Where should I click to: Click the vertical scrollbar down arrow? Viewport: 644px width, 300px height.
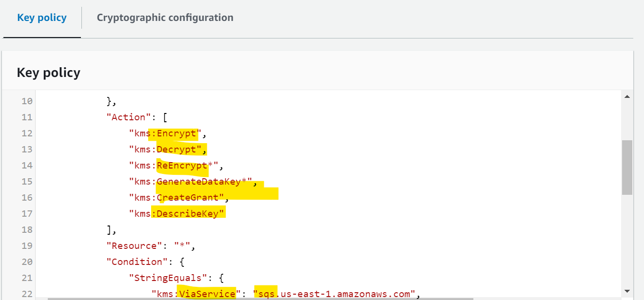click(x=627, y=291)
